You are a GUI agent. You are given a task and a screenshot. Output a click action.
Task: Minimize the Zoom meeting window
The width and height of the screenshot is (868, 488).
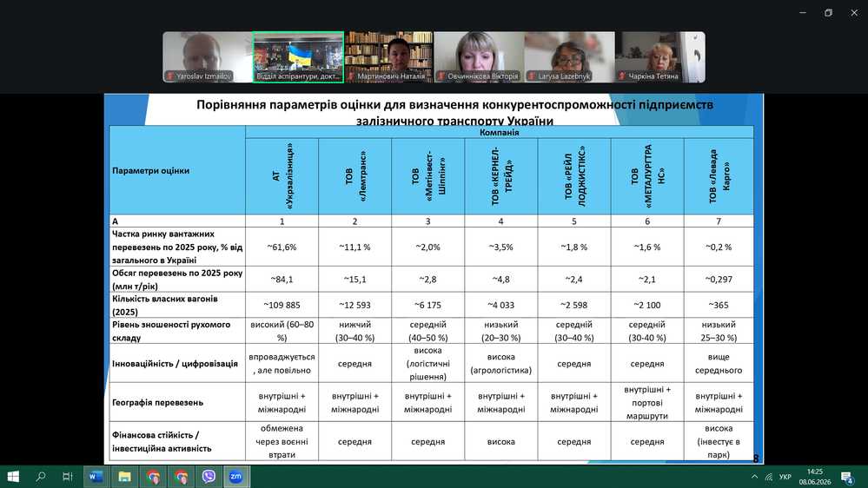[x=803, y=12]
